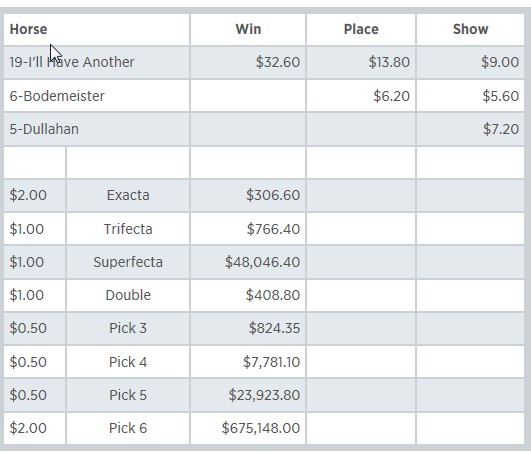Click the Win column header
The image size is (531, 454).
(x=248, y=29)
